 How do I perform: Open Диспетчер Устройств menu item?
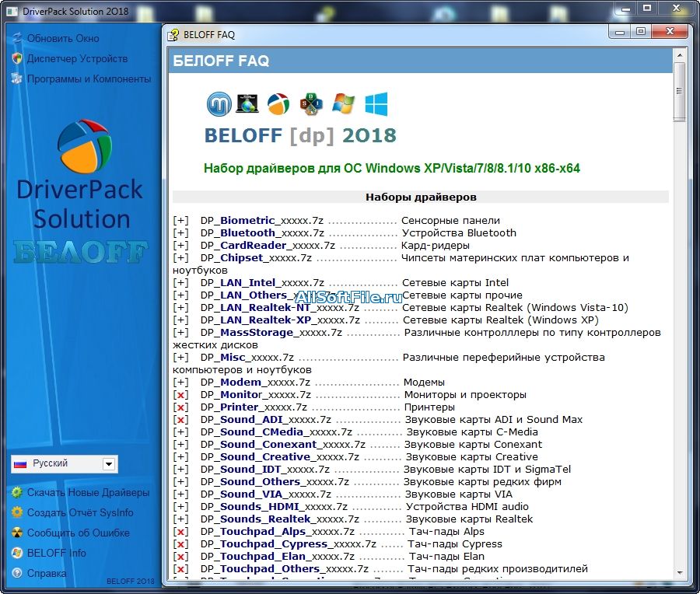(x=77, y=58)
